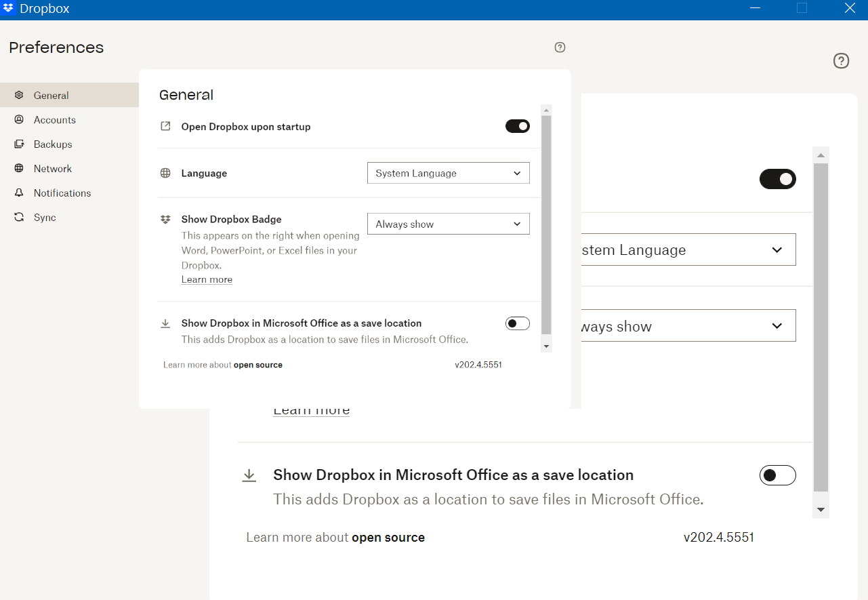Click the 'Language' setting label
Screen dimensions: 868x600
[x=204, y=174]
